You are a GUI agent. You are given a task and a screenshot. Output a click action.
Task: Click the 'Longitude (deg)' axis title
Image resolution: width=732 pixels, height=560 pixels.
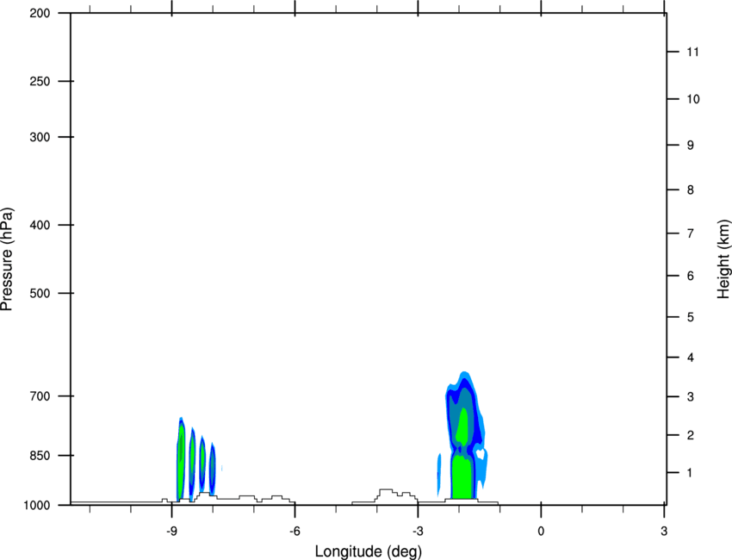click(369, 551)
